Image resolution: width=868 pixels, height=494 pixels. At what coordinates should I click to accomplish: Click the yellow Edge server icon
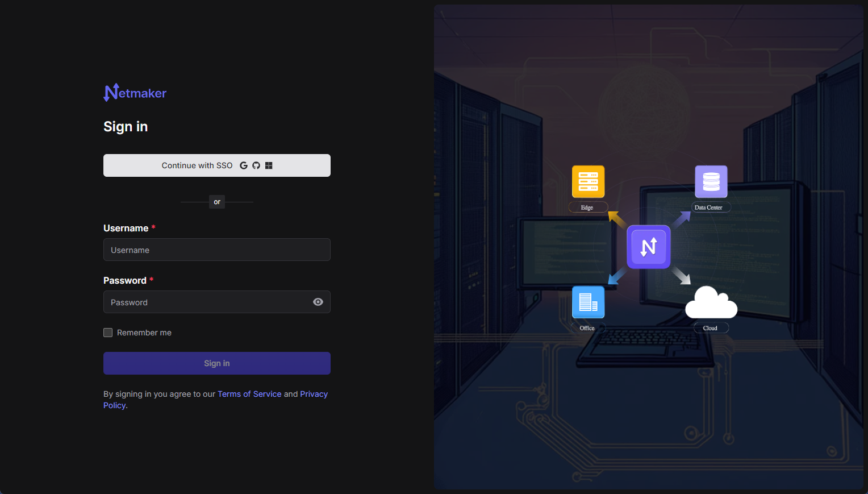(588, 181)
